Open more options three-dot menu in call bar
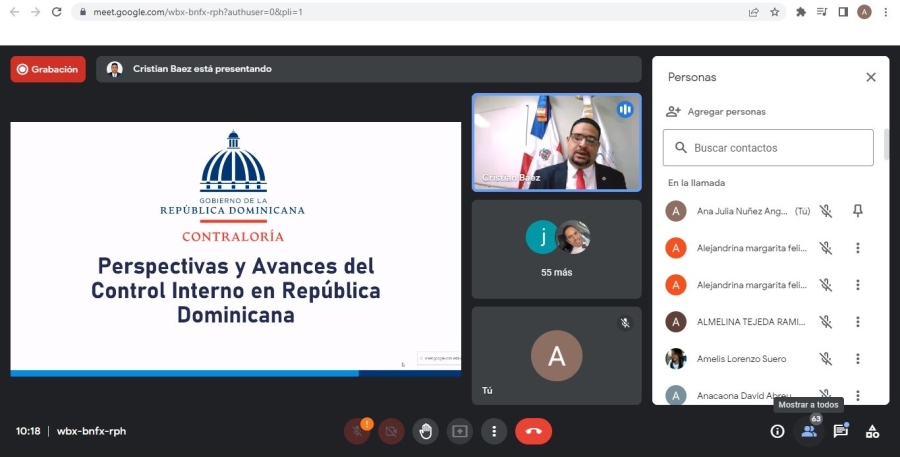This screenshot has height=457, width=900. (x=494, y=431)
